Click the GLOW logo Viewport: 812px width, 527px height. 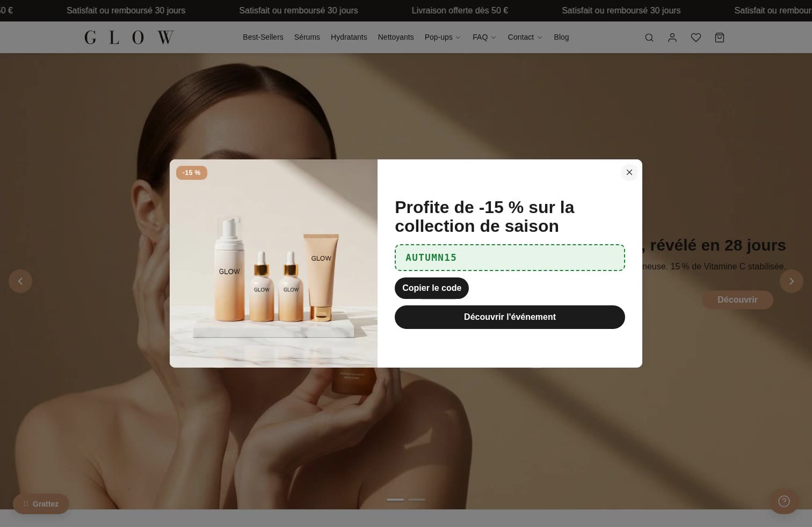(x=129, y=37)
